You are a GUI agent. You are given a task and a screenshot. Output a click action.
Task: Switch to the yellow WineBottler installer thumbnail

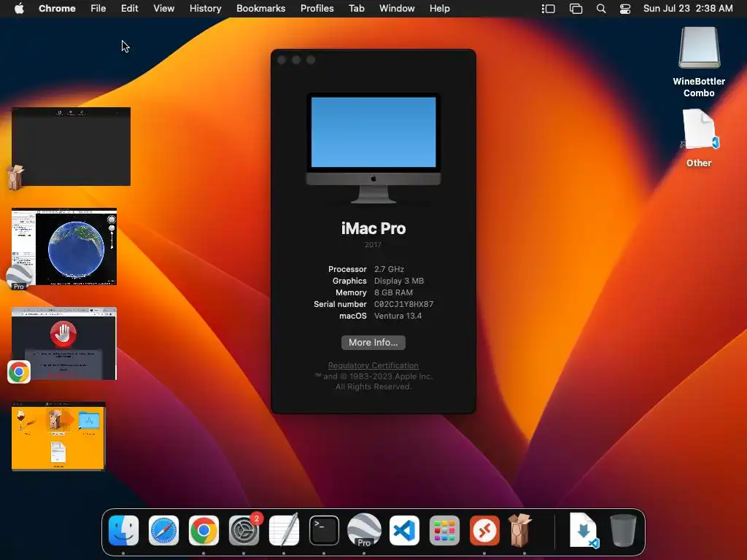click(x=58, y=436)
